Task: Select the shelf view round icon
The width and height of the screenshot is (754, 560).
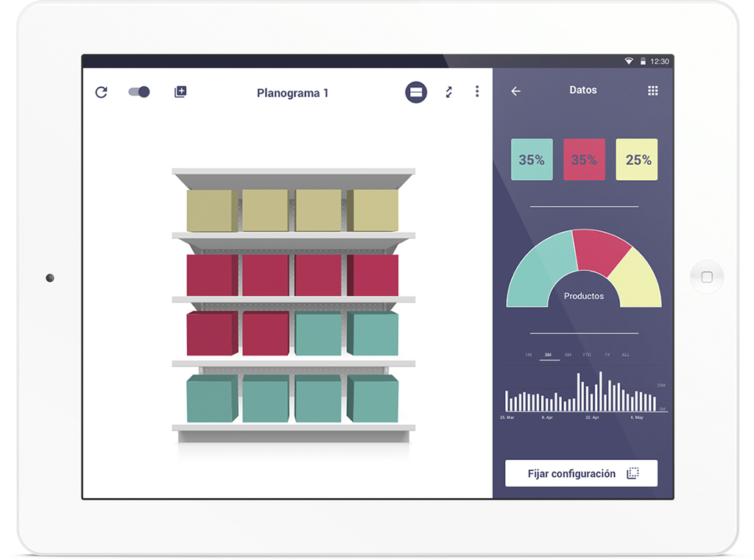Action: tap(416, 92)
